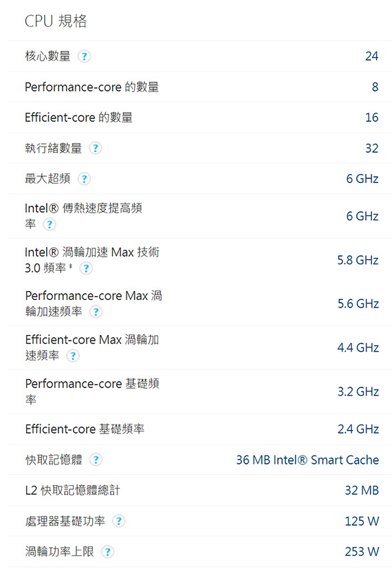
Task: Open help icon beside 最大超頻
Action: 84,179
